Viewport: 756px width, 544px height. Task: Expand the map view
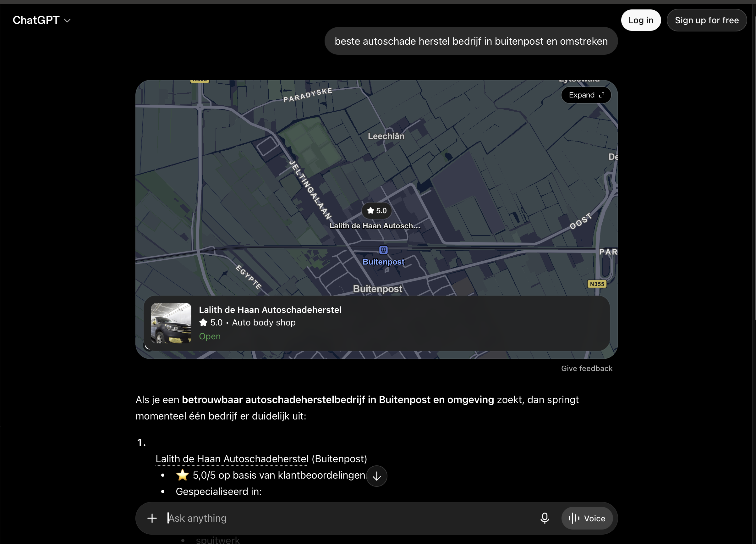[x=586, y=95]
